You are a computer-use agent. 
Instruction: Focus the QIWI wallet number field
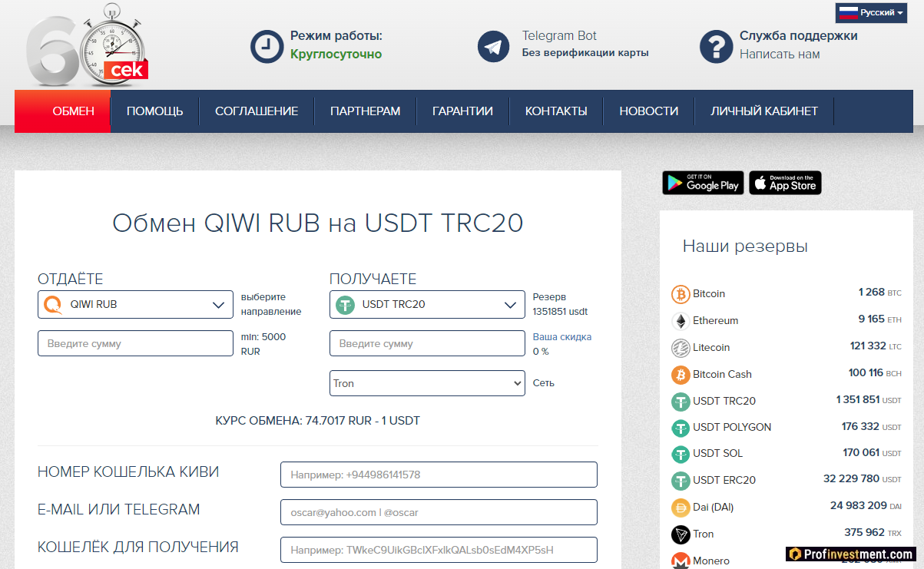(439, 475)
